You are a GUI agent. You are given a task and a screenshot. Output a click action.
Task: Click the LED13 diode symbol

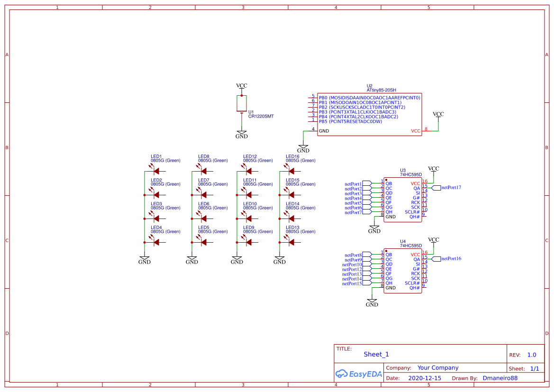click(x=291, y=242)
